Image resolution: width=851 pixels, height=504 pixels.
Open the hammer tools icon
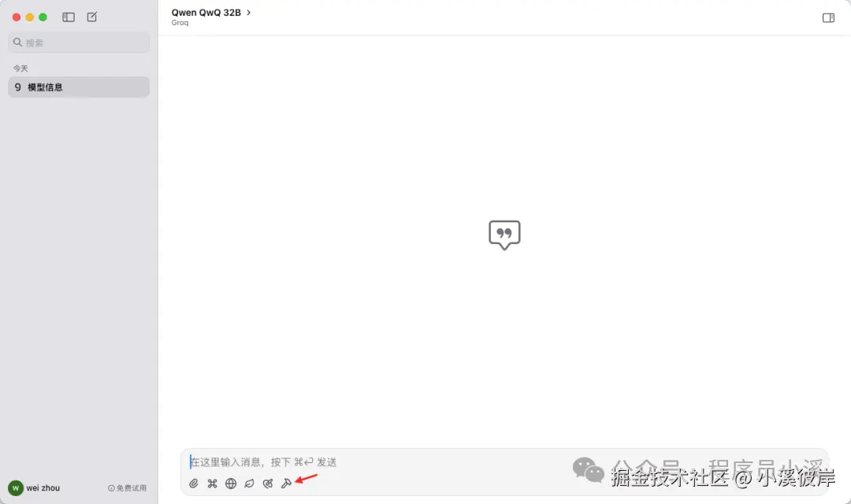pos(286,484)
